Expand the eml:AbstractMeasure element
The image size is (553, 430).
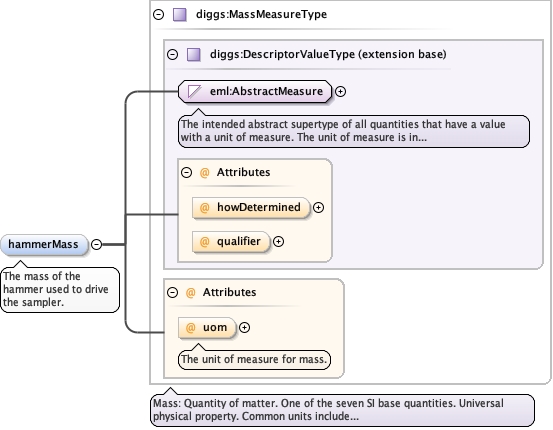340,92
